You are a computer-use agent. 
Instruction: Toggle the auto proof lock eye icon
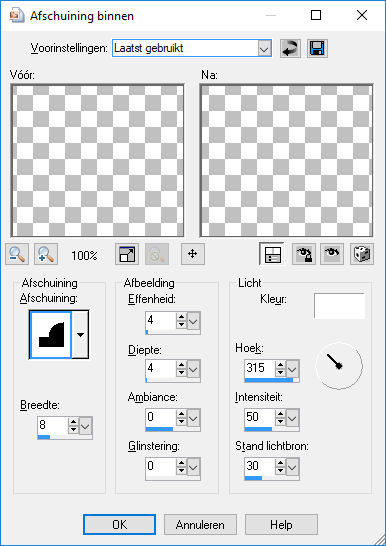(x=304, y=254)
